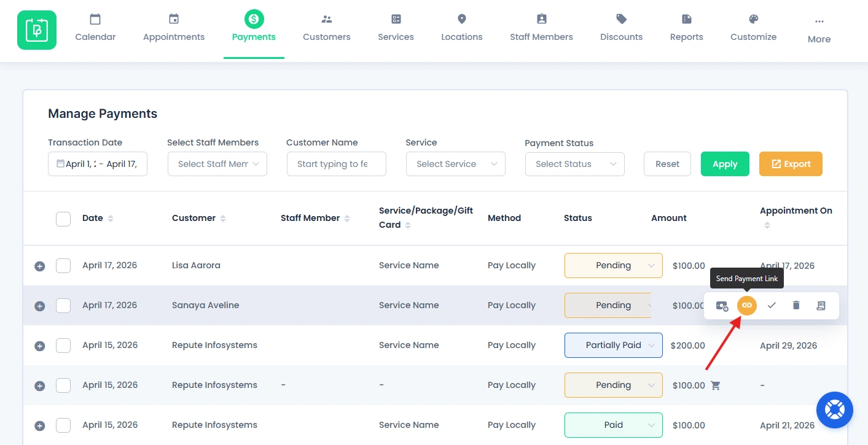Click the cart icon beside $100.00

[715, 385]
